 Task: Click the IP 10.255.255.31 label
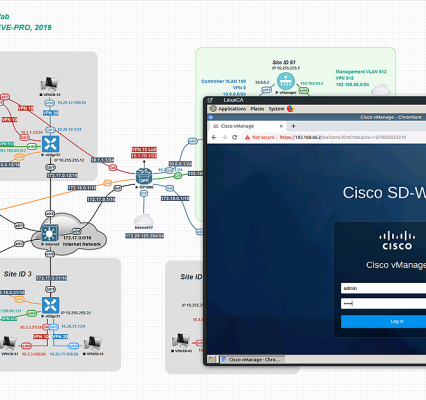[76, 313]
